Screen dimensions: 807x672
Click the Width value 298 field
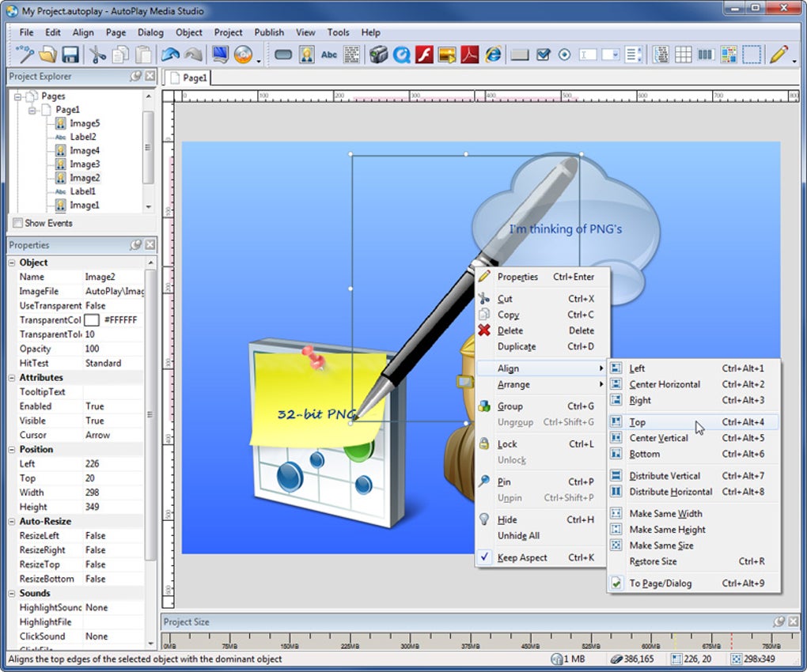point(114,493)
